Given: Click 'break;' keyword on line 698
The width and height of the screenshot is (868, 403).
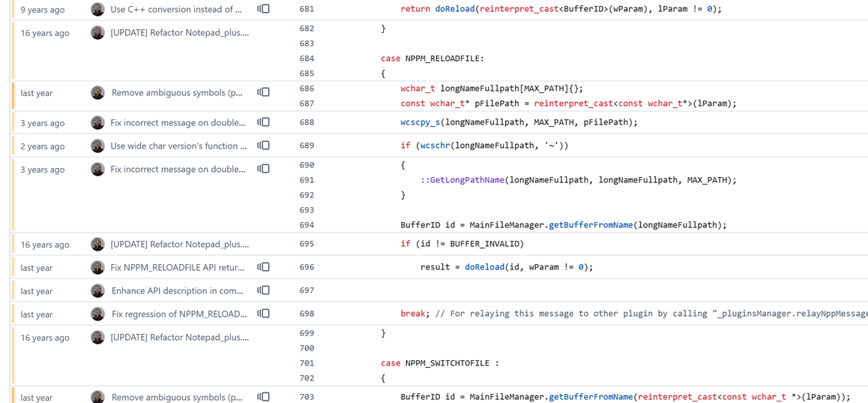Looking at the screenshot, I should pyautogui.click(x=415, y=314).
